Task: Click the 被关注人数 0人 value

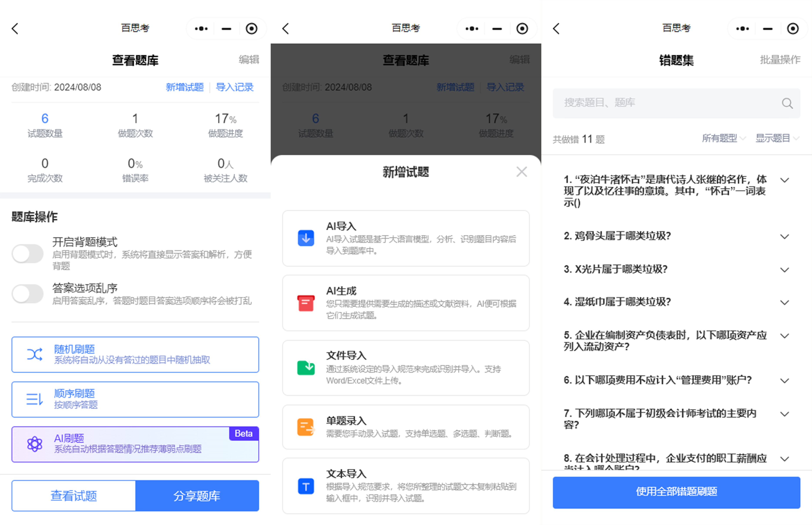Action: 226,164
